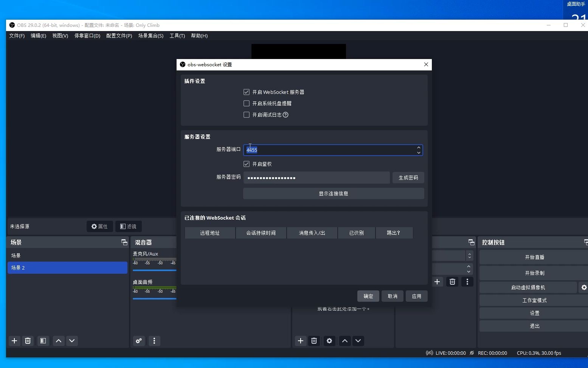Pop out the scene transitions dock
This screenshot has width=588, height=368.
coord(471,242)
